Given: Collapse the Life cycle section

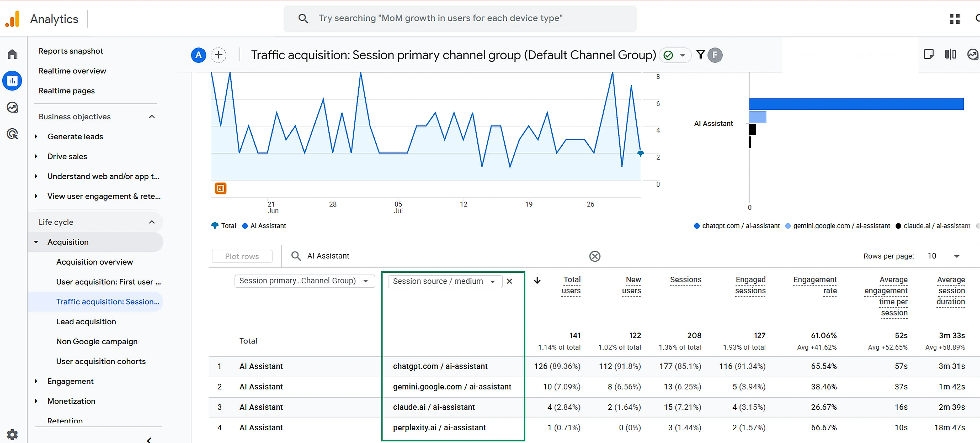Looking at the screenshot, I should pos(152,222).
